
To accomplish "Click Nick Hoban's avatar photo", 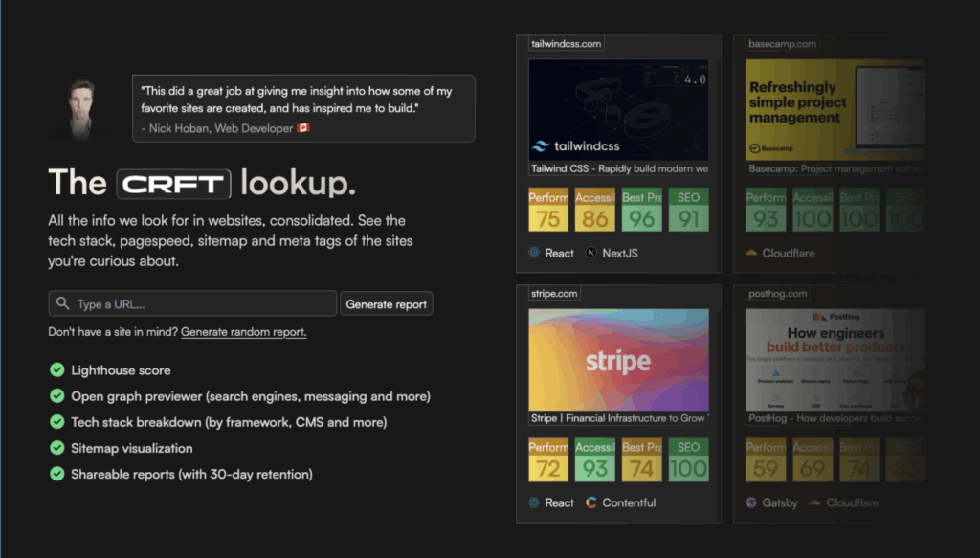I will 81,110.
